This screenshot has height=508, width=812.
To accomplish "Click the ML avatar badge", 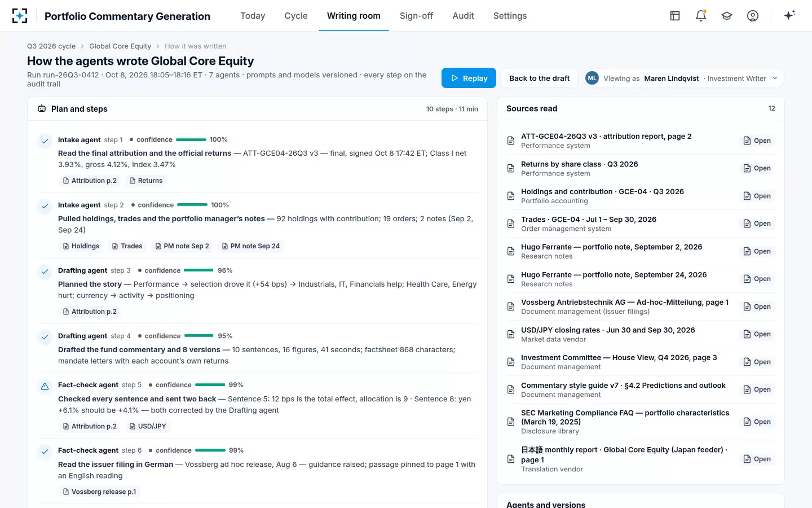I will 592,78.
